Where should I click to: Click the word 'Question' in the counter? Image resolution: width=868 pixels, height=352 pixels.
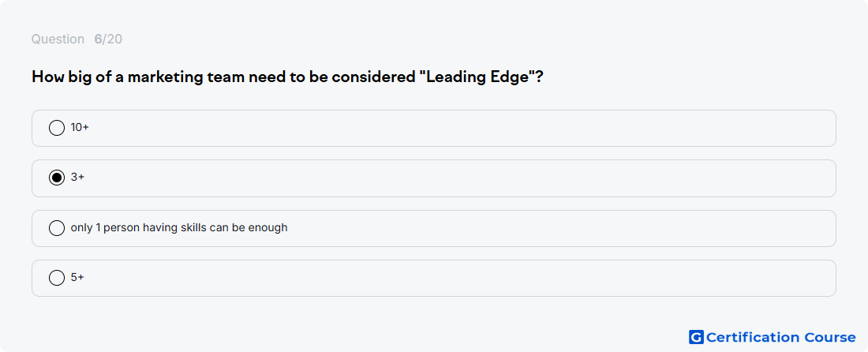coord(58,39)
